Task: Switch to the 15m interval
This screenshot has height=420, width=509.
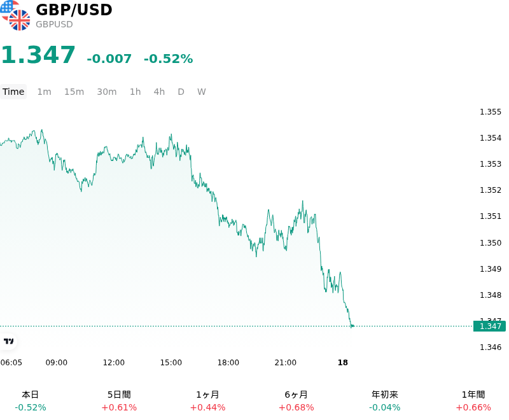Action: pos(74,92)
